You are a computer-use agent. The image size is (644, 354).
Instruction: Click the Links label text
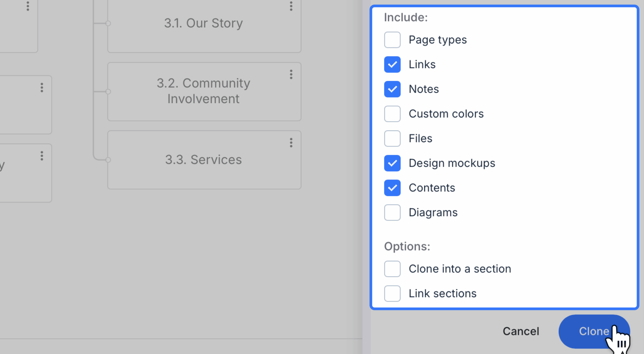(422, 64)
